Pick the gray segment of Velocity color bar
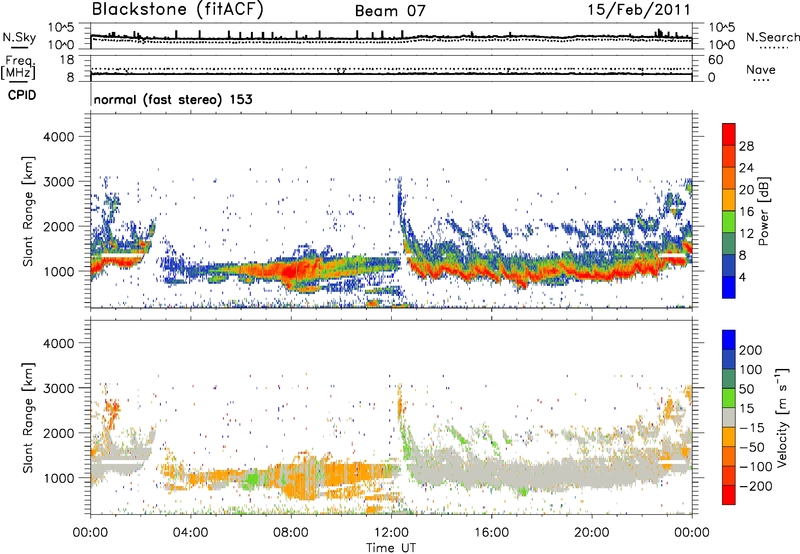The image size is (800, 554). (x=729, y=417)
